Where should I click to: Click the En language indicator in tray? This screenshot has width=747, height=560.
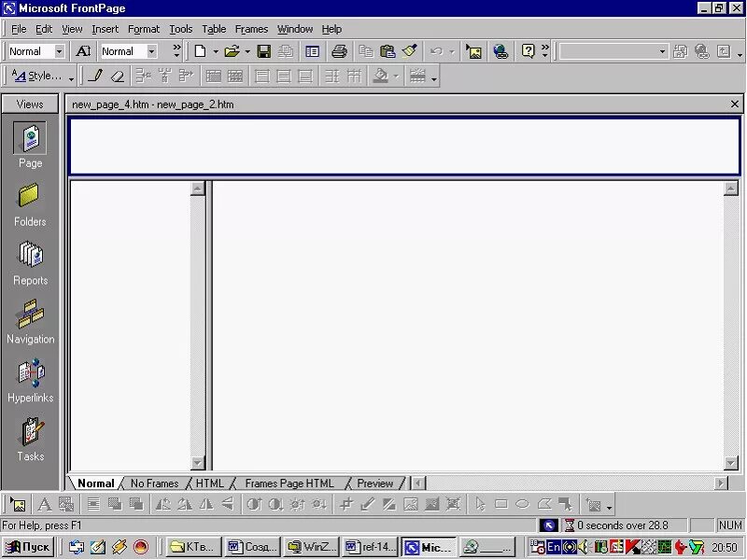(x=554, y=547)
